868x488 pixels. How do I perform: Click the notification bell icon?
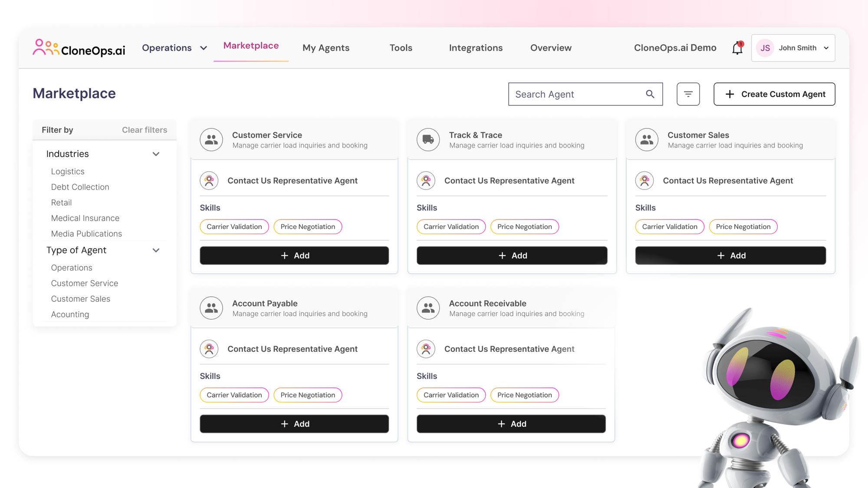pyautogui.click(x=737, y=48)
